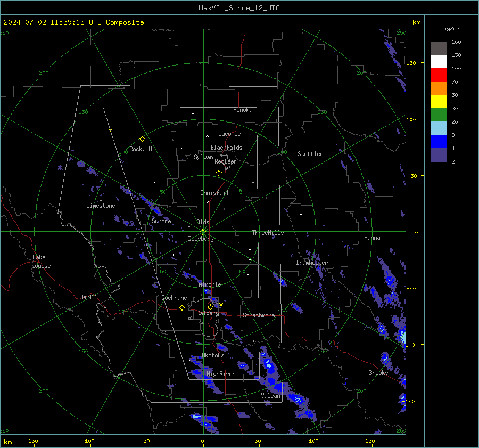
Task: Click the Lacombe map label
Action: [x=229, y=134]
